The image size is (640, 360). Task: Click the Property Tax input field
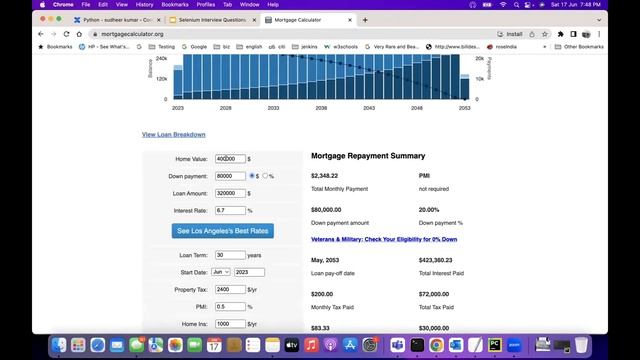[230, 289]
